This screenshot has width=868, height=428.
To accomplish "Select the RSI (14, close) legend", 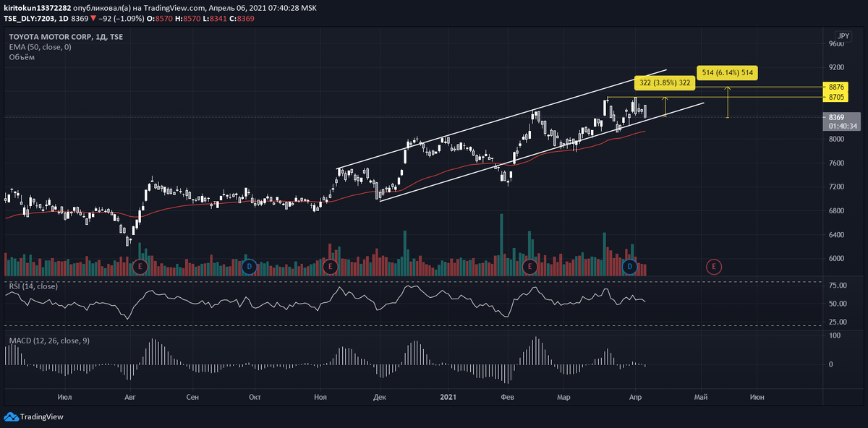I will [33, 286].
